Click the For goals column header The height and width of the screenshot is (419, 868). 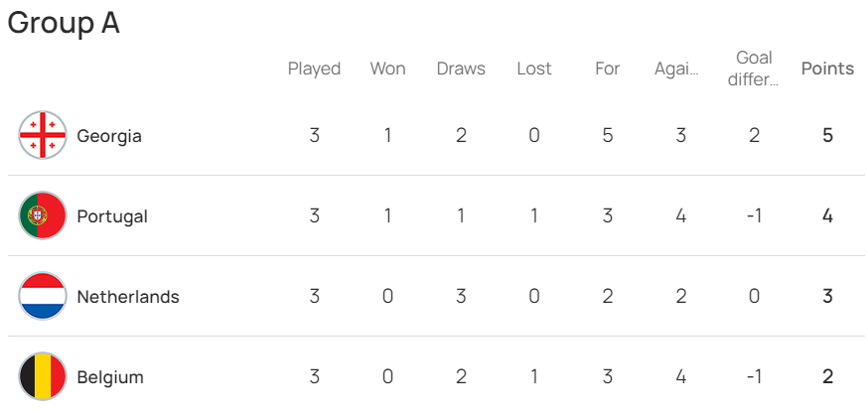pyautogui.click(x=607, y=69)
